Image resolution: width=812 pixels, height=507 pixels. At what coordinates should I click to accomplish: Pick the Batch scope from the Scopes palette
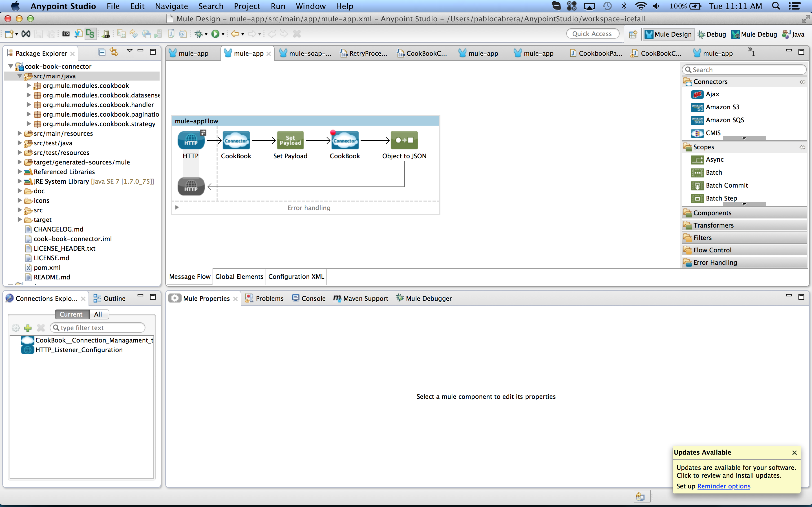713,172
